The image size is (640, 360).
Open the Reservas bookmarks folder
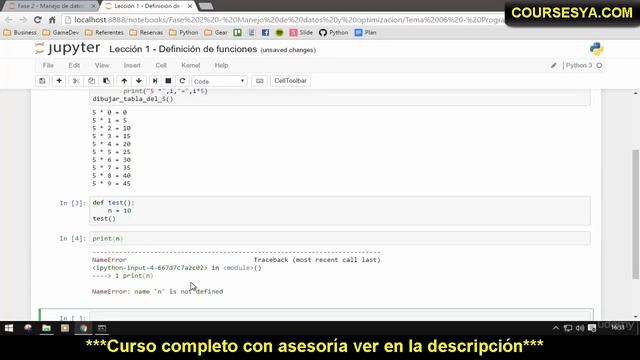coord(146,33)
